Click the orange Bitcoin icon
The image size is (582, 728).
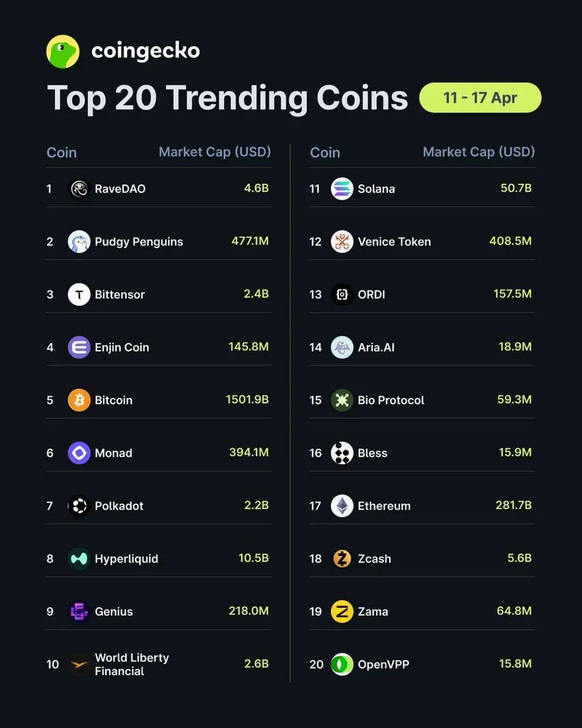79,400
